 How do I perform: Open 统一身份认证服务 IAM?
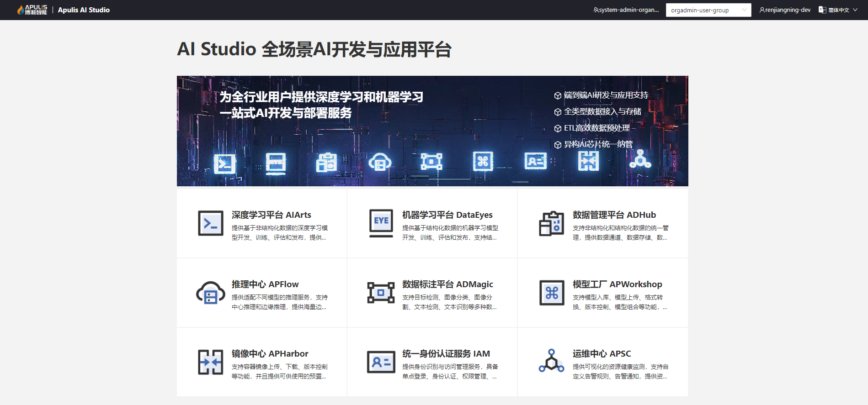pos(446,353)
